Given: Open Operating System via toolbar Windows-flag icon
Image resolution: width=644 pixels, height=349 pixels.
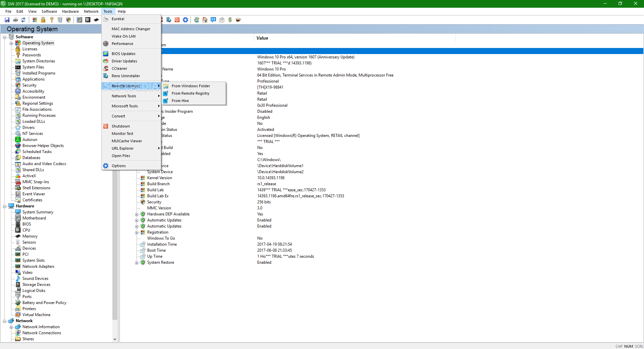Looking at the screenshot, I should point(35,20).
